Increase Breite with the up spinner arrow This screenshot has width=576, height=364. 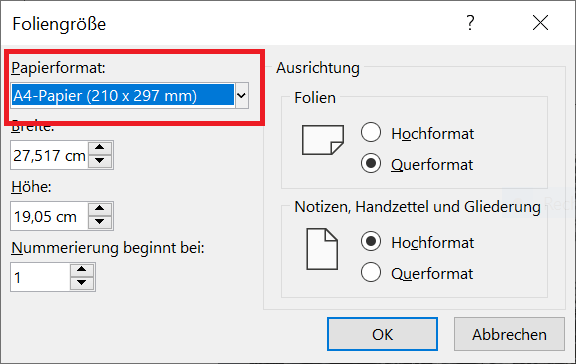(100, 148)
